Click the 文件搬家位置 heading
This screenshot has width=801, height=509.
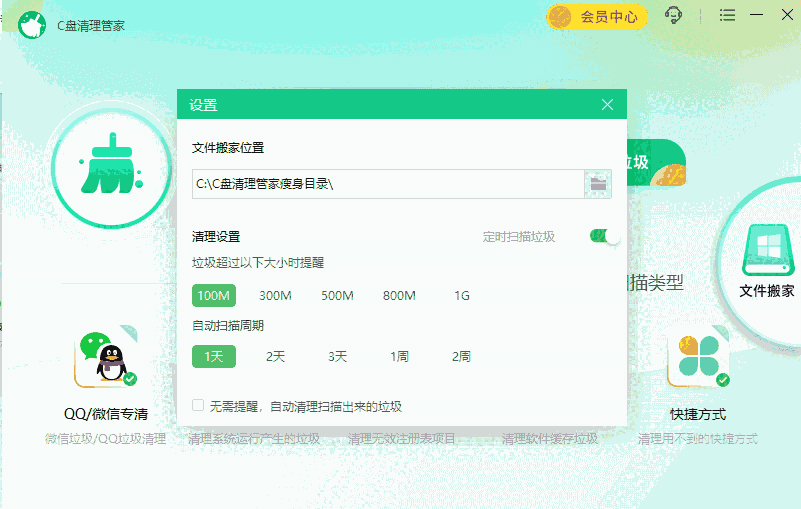[x=228, y=148]
